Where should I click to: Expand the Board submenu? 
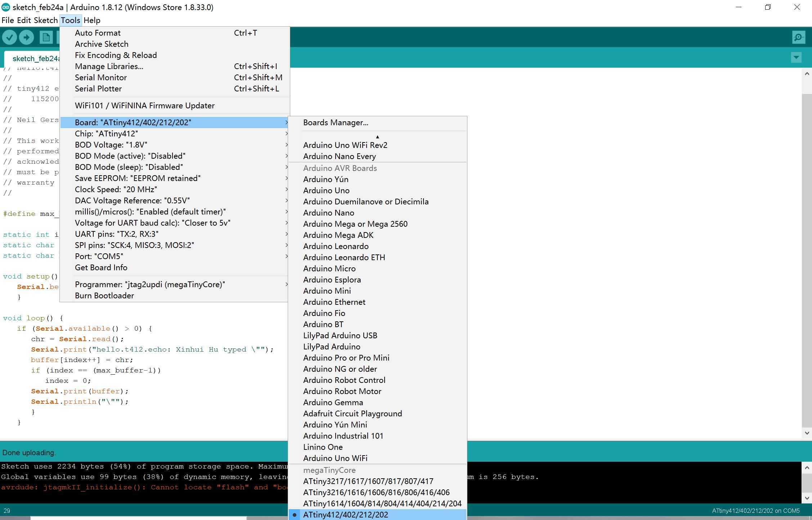[x=175, y=122]
